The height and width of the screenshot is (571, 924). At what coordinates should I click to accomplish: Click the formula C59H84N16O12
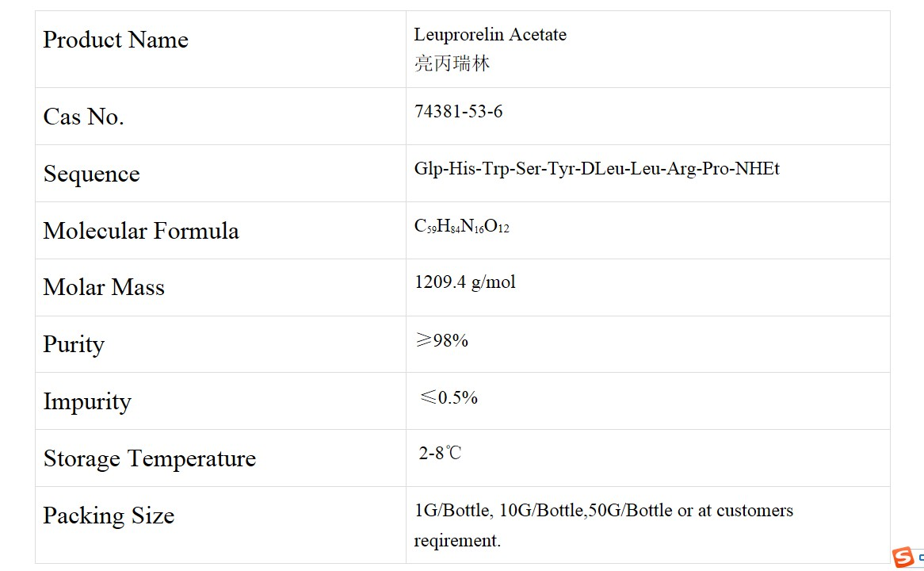[x=461, y=227]
